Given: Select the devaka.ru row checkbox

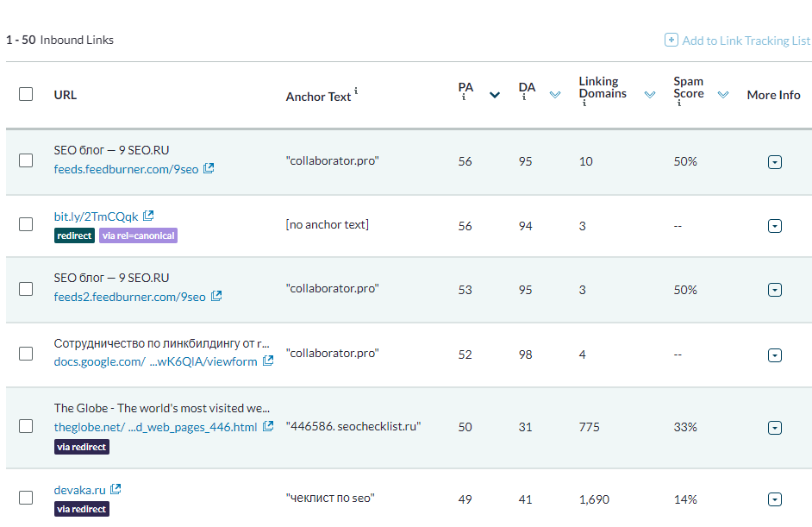Looking at the screenshot, I should (26, 498).
